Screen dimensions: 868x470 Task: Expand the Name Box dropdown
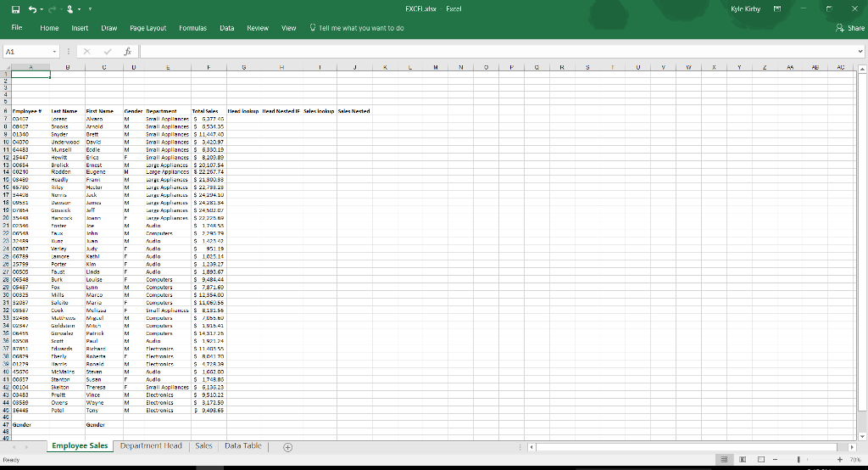coord(54,52)
